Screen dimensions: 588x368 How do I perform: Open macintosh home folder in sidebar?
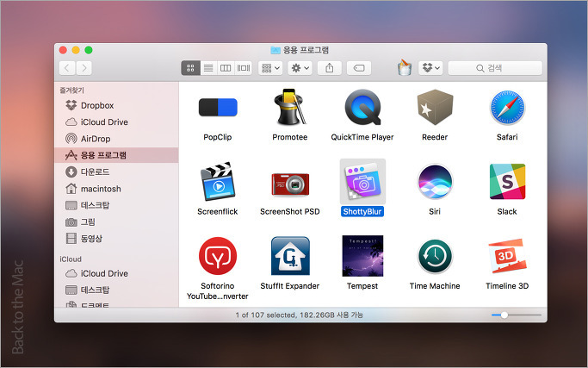116,189
